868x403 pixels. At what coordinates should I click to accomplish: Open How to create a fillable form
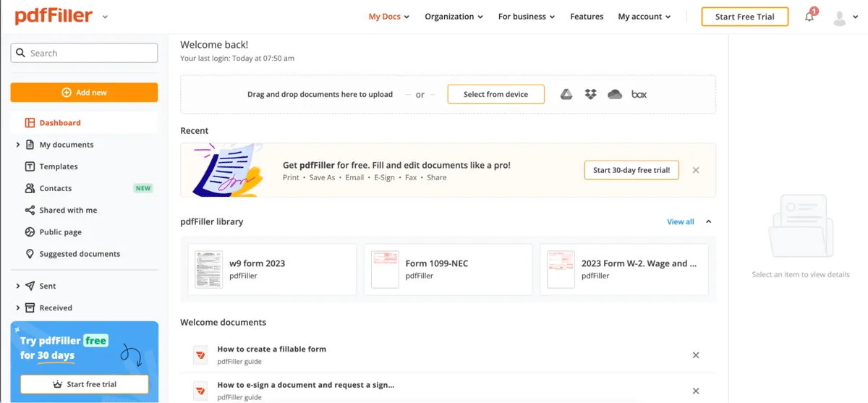tap(271, 349)
